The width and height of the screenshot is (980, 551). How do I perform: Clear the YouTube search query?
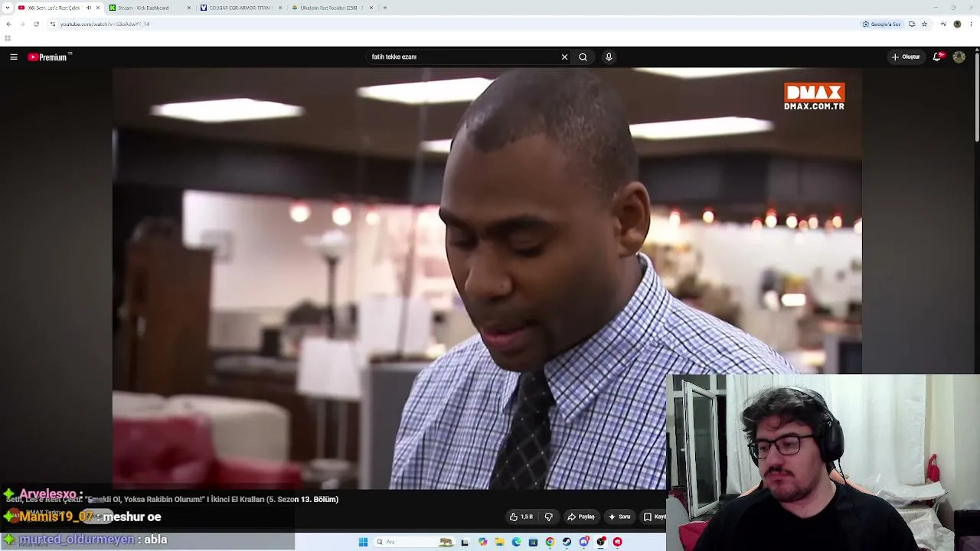(564, 57)
